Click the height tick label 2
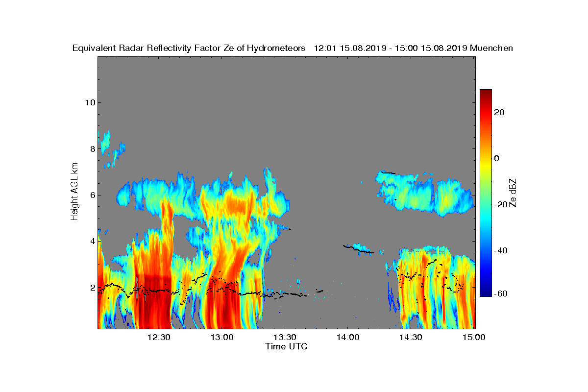This screenshot has width=588, height=392. (92, 287)
